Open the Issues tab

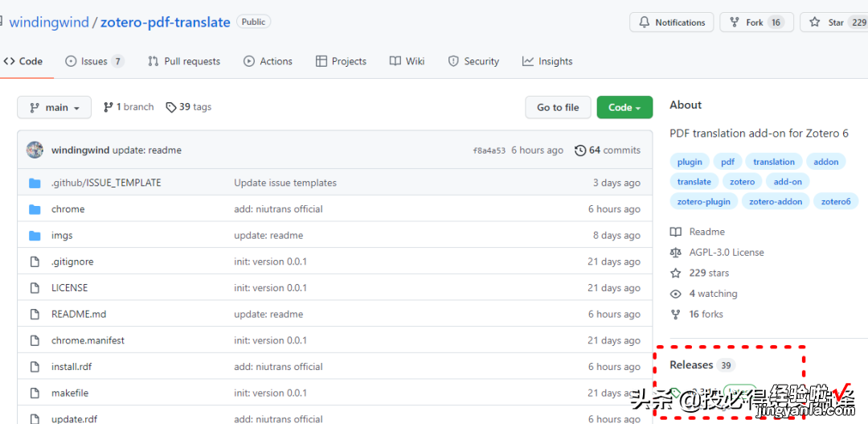click(x=94, y=61)
